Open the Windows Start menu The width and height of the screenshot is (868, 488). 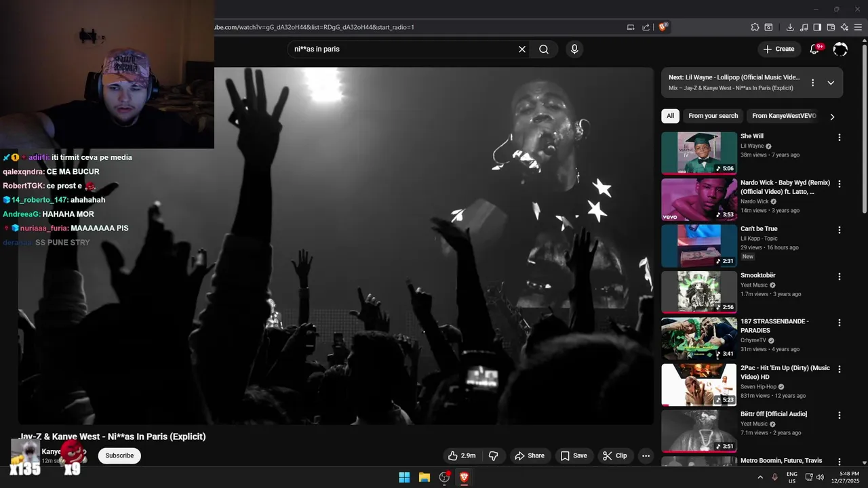(404, 477)
